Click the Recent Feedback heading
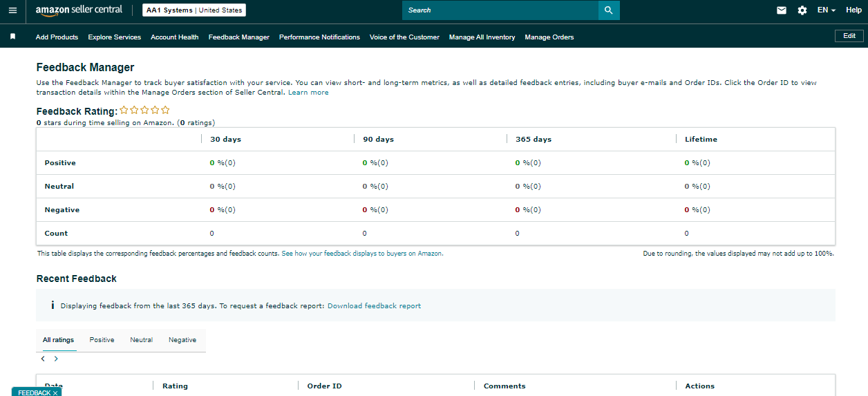 [x=77, y=279]
